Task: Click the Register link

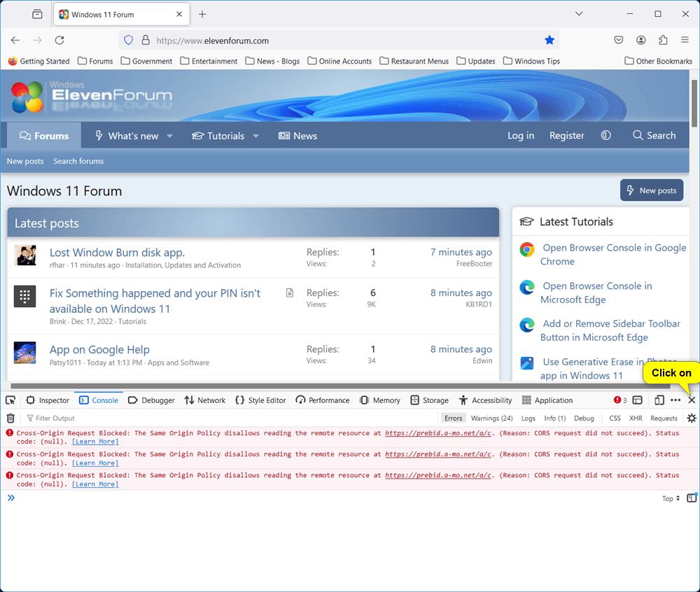Action: [x=566, y=136]
